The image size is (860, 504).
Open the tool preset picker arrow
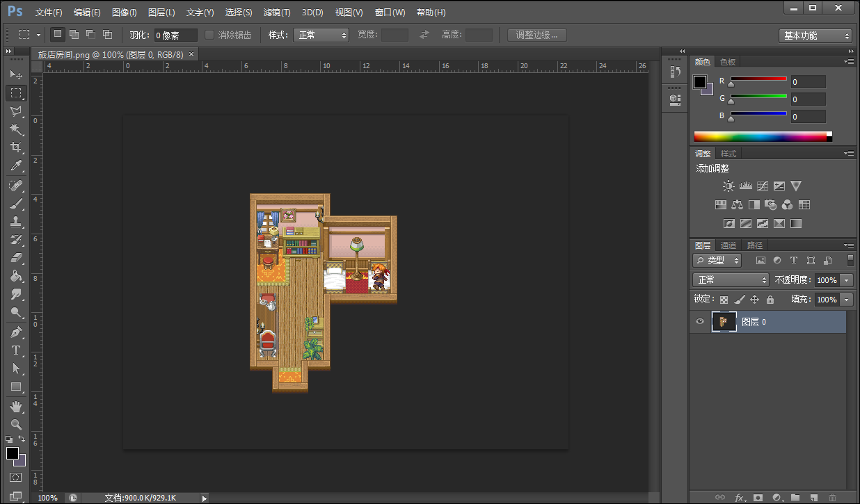click(38, 35)
